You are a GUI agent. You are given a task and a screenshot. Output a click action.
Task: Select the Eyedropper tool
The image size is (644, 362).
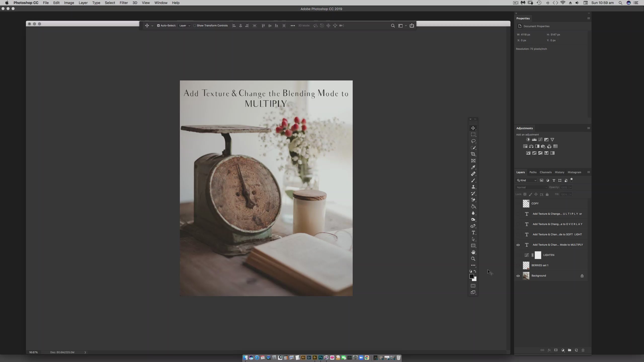473,167
